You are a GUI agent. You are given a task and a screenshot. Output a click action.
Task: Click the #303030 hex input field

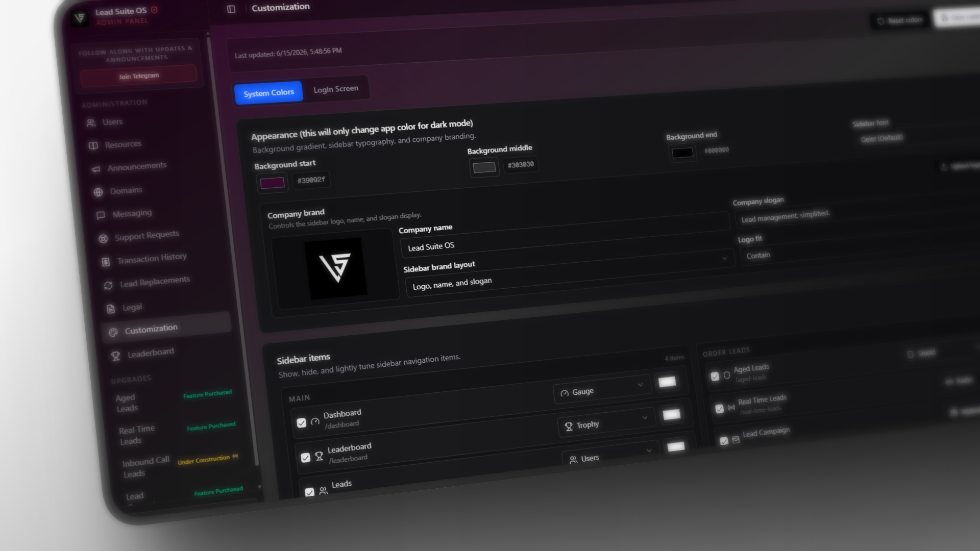tap(521, 165)
